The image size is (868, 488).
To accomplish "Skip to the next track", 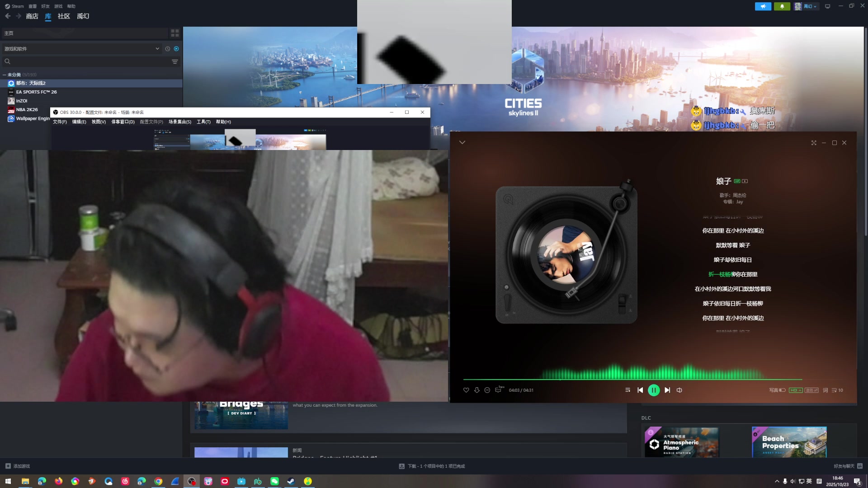I will 667,390.
